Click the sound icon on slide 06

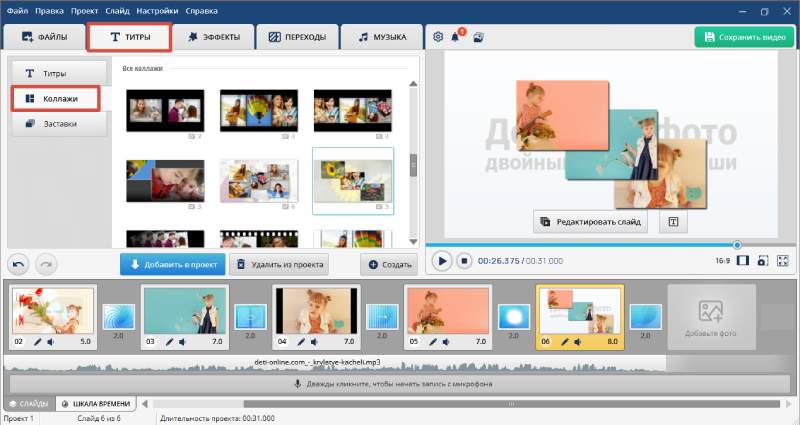pyautogui.click(x=578, y=341)
